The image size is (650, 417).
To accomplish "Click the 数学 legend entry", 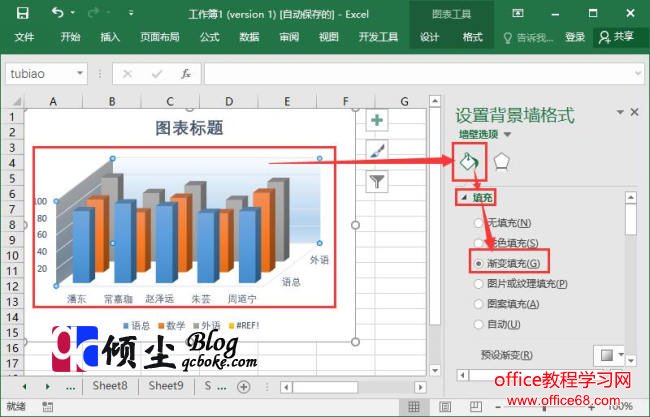I will pos(171,325).
